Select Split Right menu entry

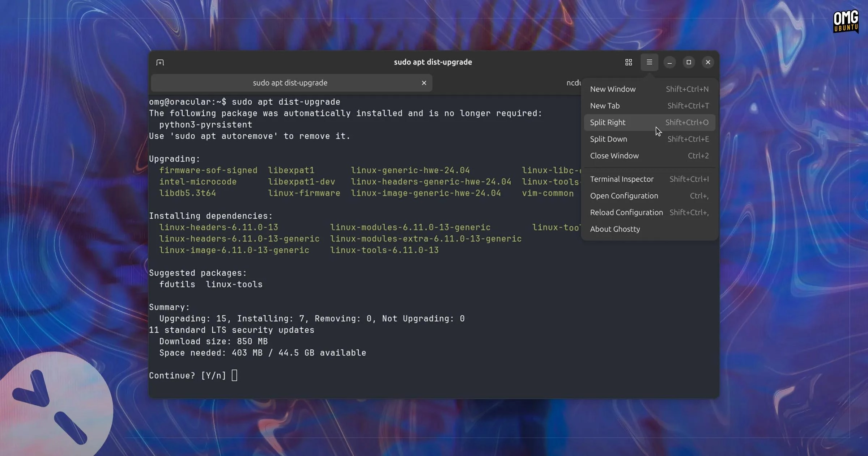point(650,122)
